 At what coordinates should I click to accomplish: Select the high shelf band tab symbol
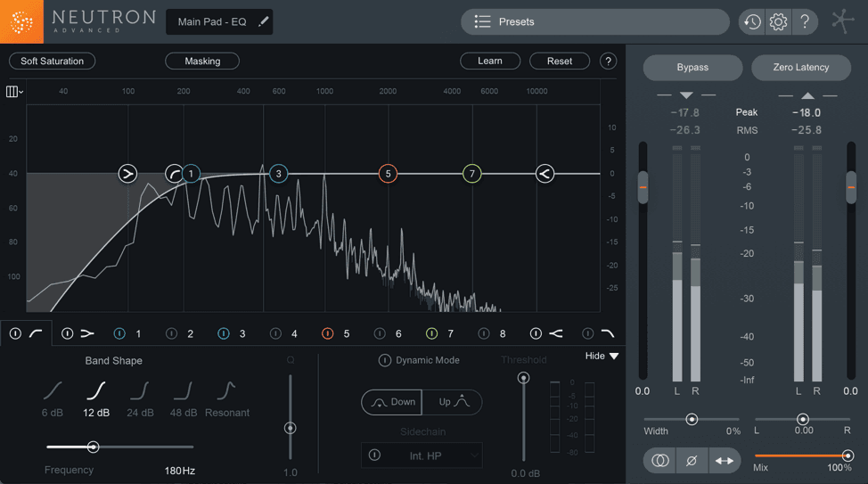556,333
